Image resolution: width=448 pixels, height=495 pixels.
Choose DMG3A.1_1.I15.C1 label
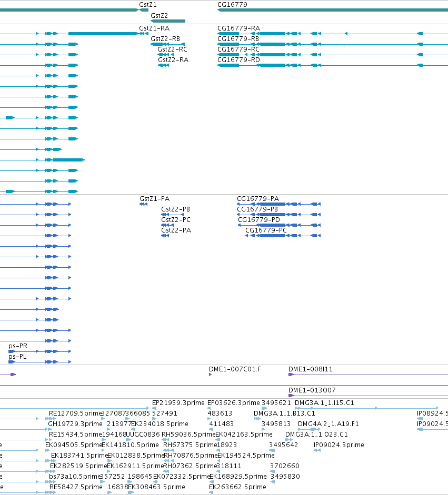324,403
